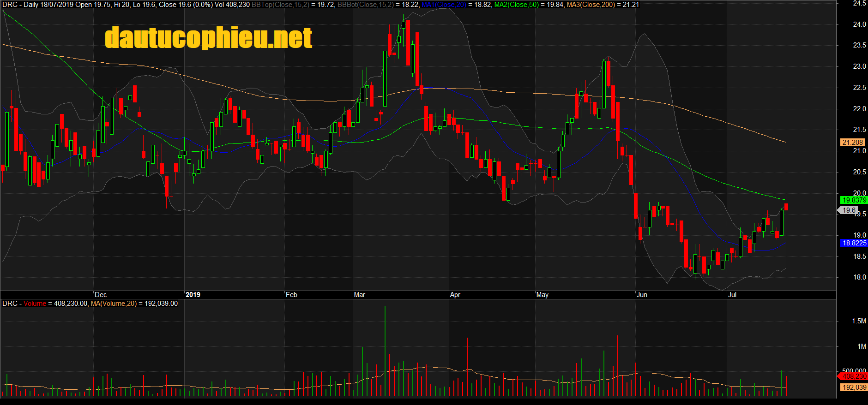Click the Mar label on the date axis

[360, 295]
